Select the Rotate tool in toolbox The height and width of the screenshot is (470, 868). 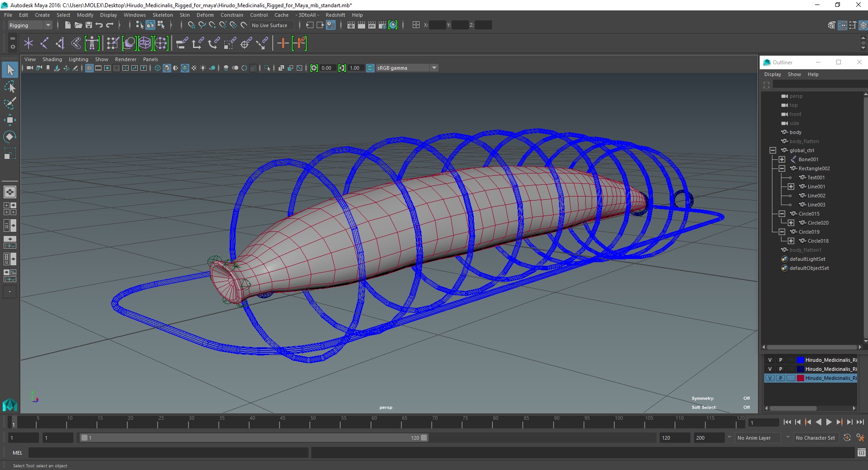point(10,137)
